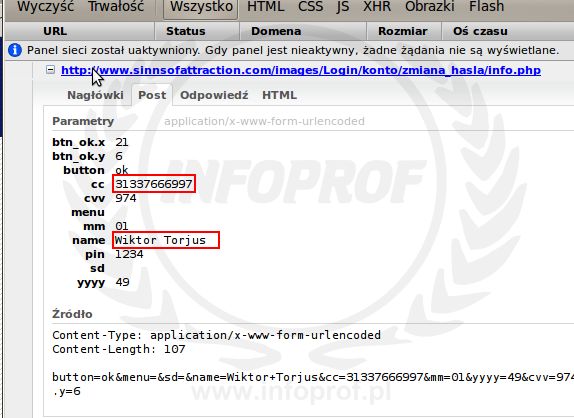Screen dimensions: 574x418
Task: Click the cc value 31337666997
Action: point(154,184)
